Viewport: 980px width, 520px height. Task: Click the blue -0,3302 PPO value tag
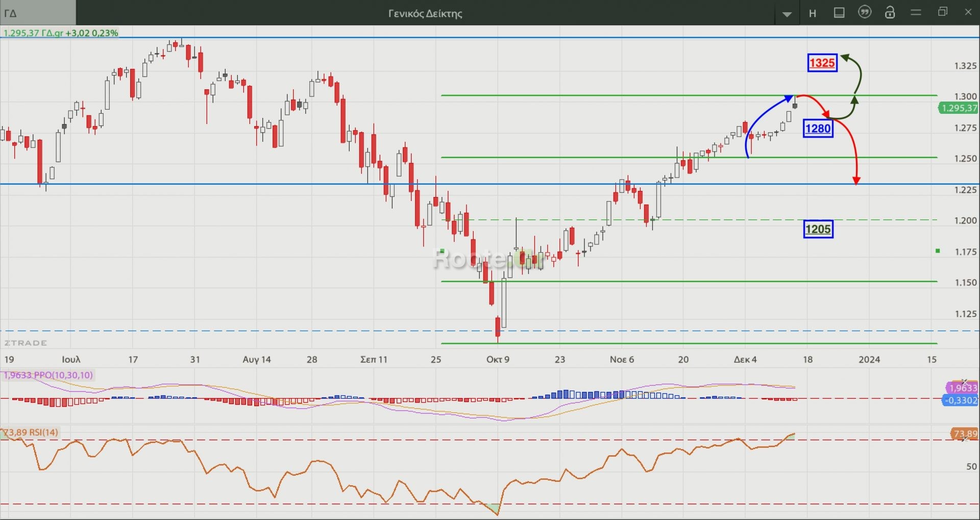click(x=960, y=401)
